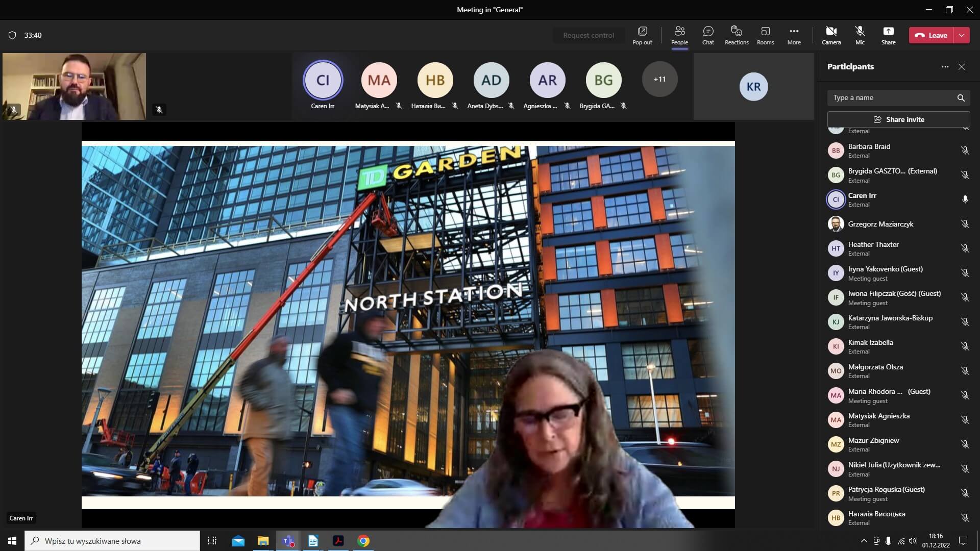Click the Request control button
The width and height of the screenshot is (980, 551).
click(x=589, y=35)
